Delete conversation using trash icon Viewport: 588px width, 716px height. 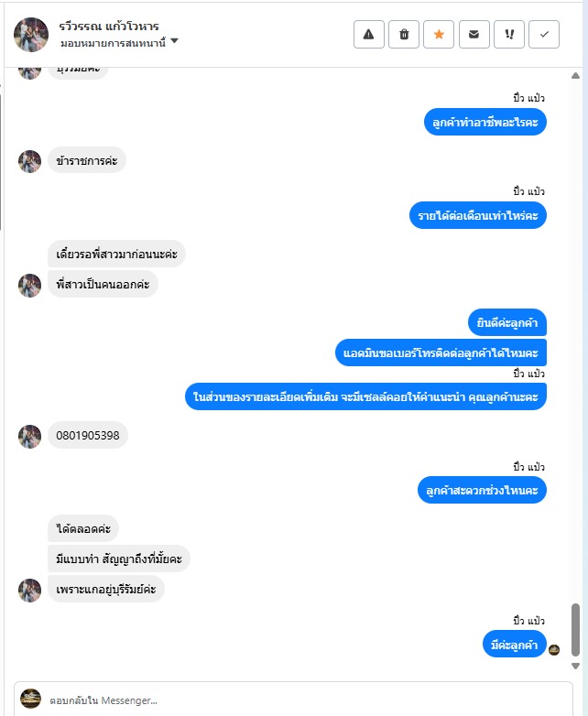coord(404,34)
